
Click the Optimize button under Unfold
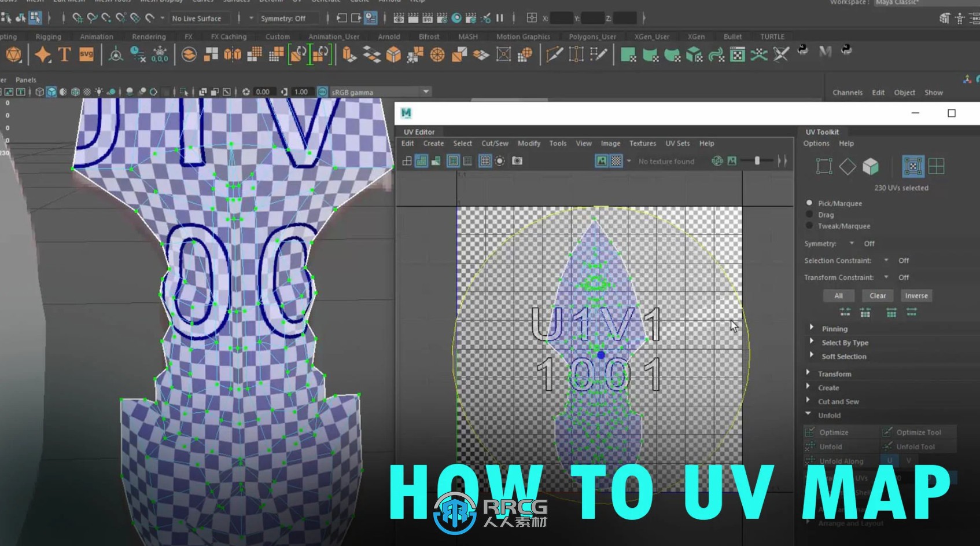point(841,433)
